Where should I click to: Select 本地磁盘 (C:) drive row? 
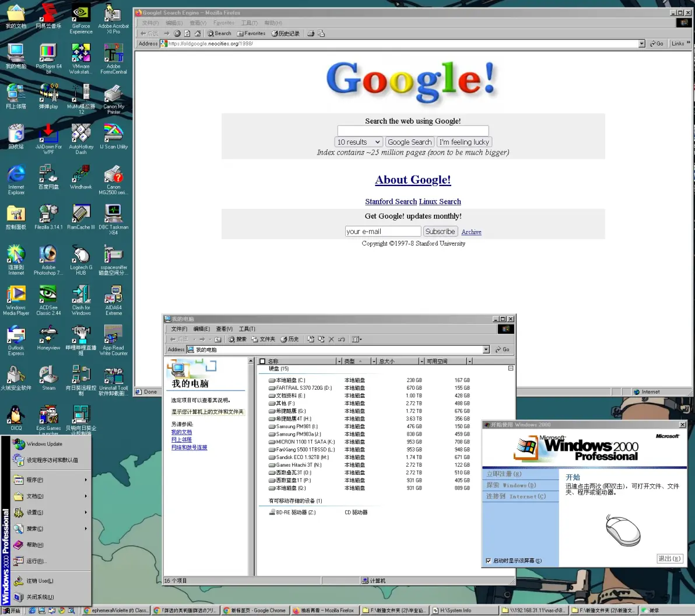coord(369,380)
